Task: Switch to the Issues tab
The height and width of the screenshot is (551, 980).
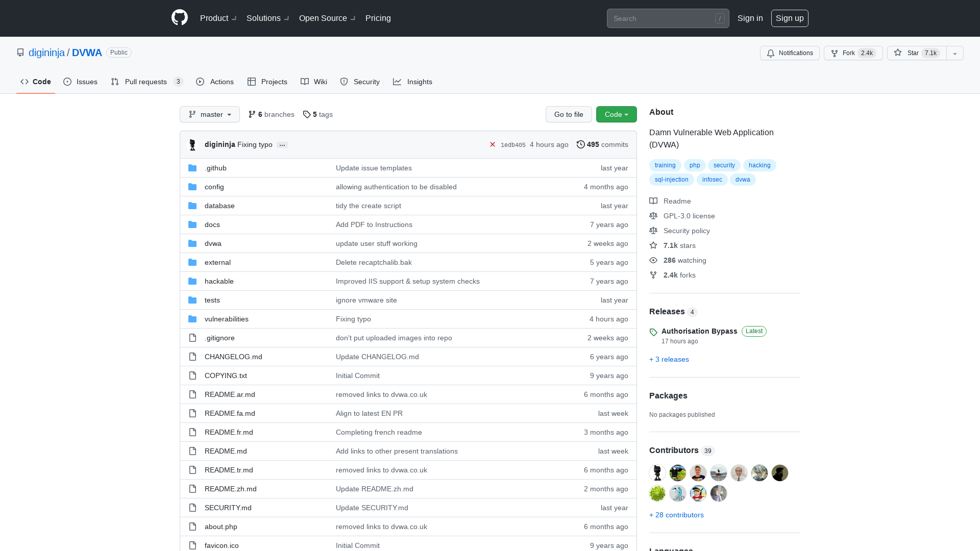Action: click(x=81, y=82)
